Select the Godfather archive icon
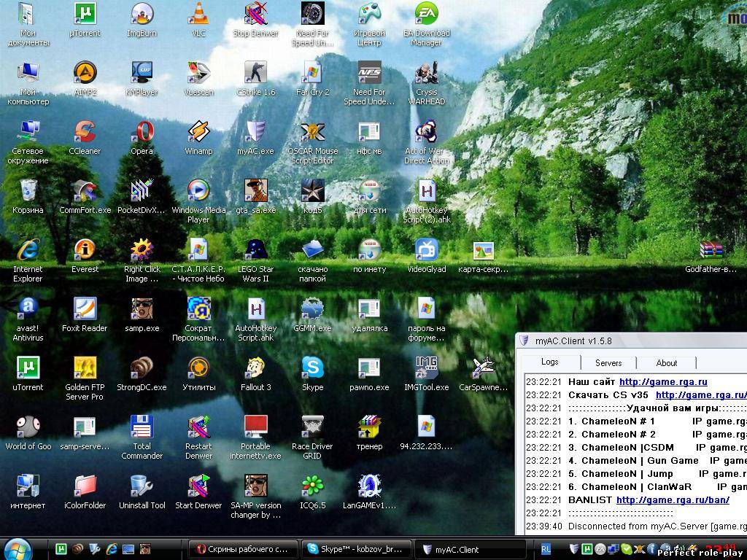The height and width of the screenshot is (560, 747). coord(711,256)
